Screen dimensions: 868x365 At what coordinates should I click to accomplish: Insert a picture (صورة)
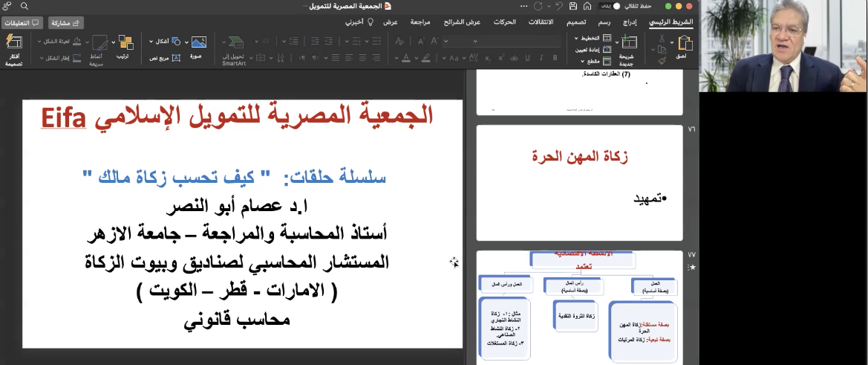click(x=198, y=47)
